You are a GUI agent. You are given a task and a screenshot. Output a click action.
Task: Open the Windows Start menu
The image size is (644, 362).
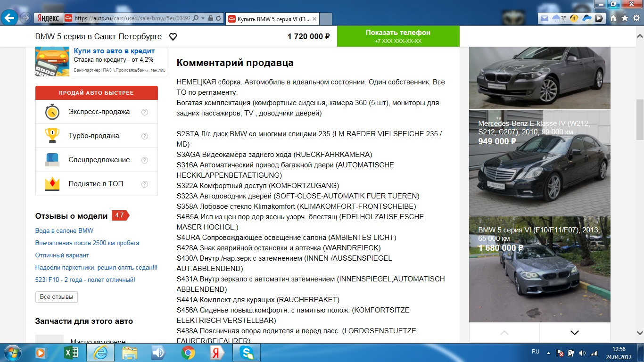12,353
